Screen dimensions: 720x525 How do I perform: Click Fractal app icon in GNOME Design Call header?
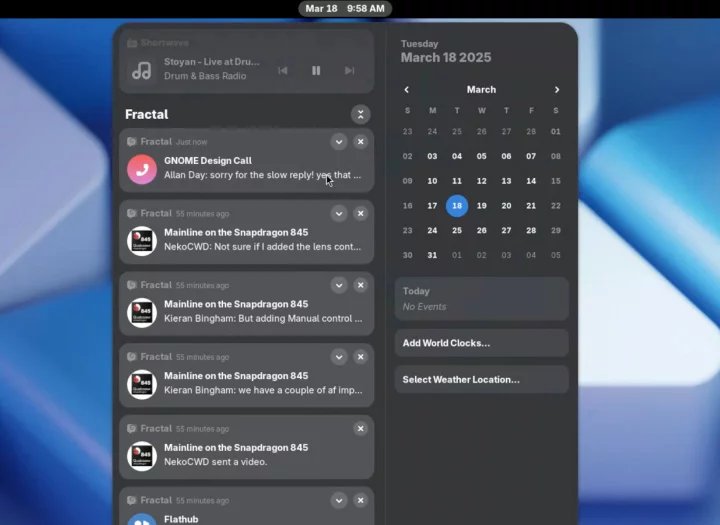[132, 141]
